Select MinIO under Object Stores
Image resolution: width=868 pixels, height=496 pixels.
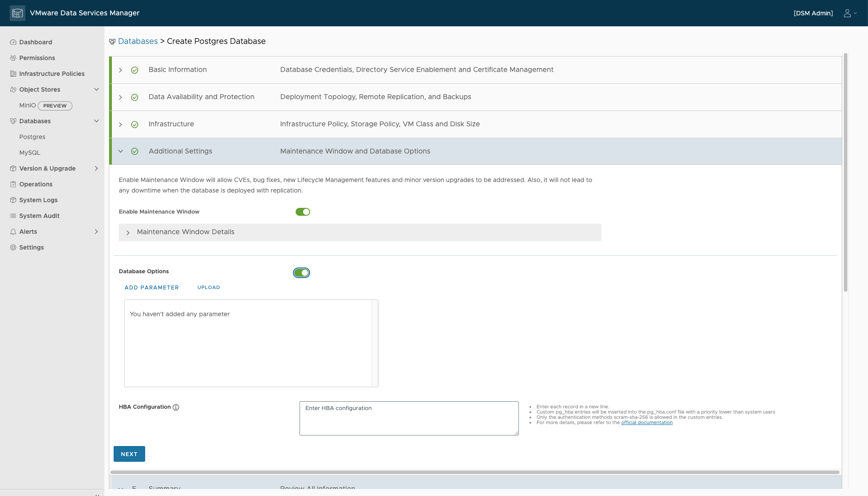click(x=28, y=105)
